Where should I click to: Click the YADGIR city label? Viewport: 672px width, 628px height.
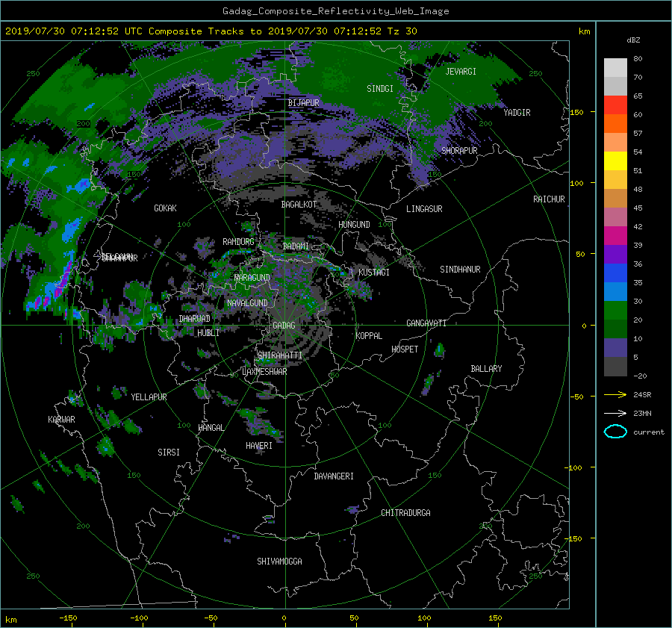coord(517,113)
